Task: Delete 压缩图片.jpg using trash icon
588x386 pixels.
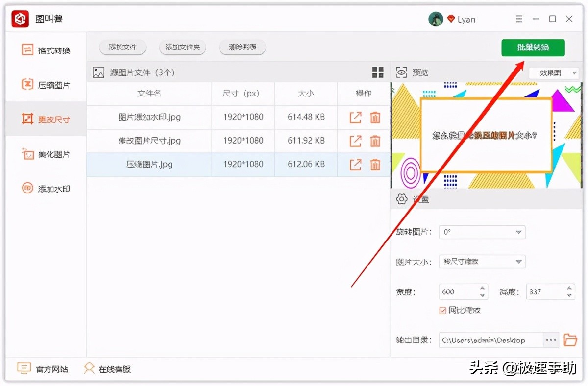Action: pos(375,165)
